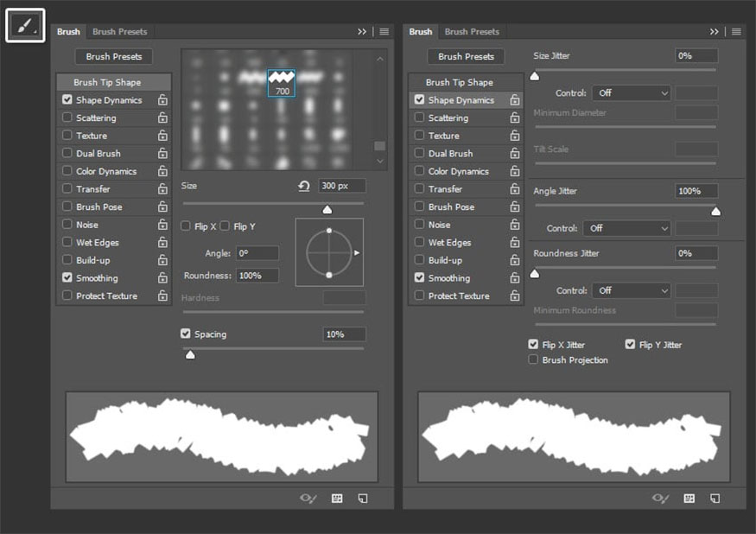The height and width of the screenshot is (534, 756).
Task: Disable Smoothing checkbox in left panel
Action: click(67, 277)
